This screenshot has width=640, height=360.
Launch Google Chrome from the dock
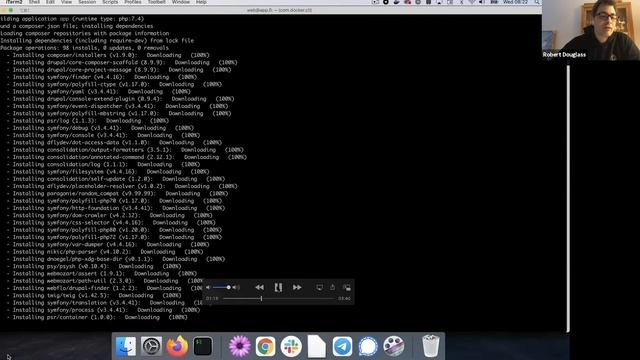[265, 346]
